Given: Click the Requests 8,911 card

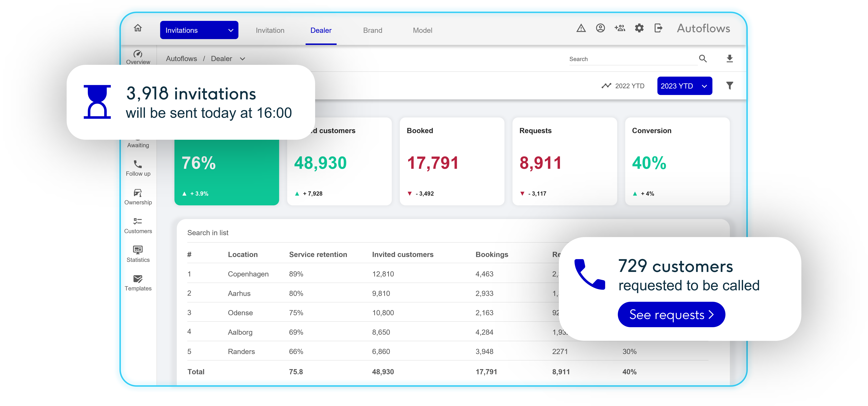Looking at the screenshot, I should pos(564,161).
